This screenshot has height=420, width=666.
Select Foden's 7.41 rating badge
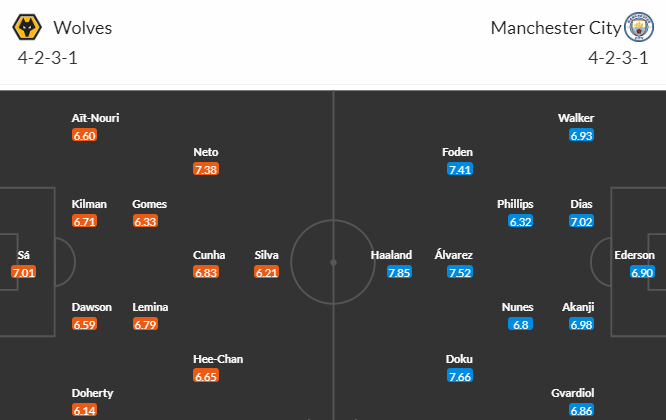click(x=460, y=169)
